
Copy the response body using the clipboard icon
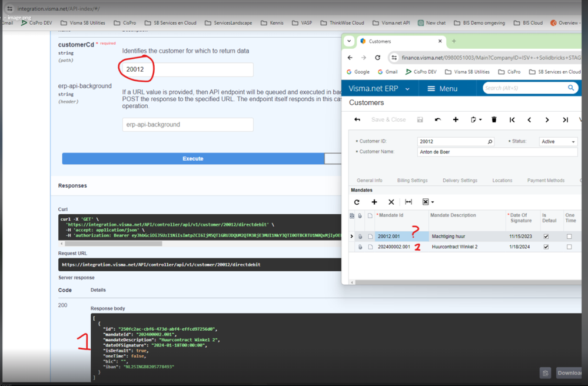coord(545,373)
